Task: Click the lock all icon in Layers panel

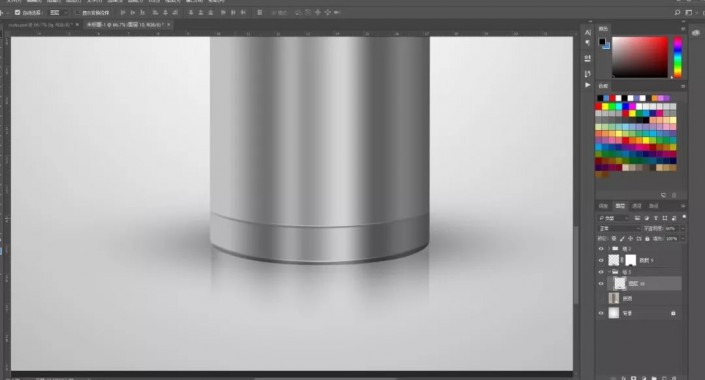Action: (647, 239)
